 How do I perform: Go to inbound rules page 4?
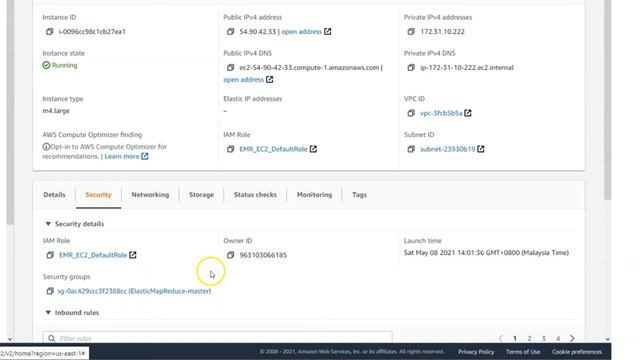click(x=558, y=338)
